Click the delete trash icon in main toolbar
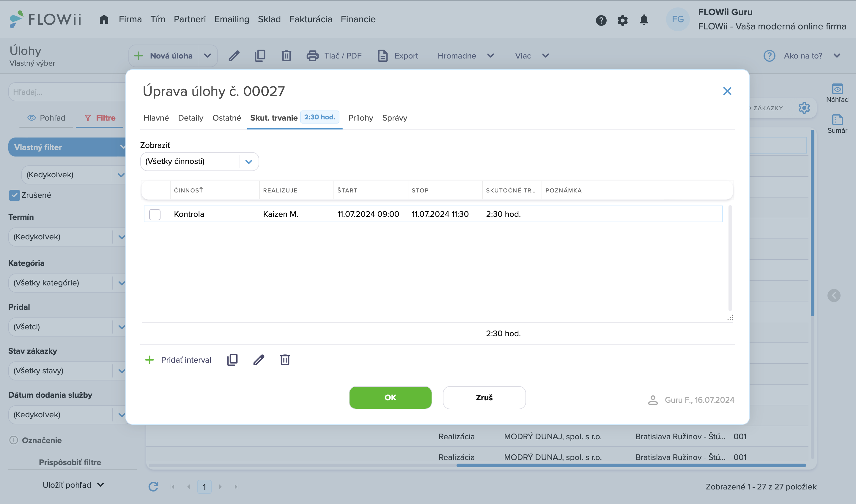856x504 pixels. [286, 56]
